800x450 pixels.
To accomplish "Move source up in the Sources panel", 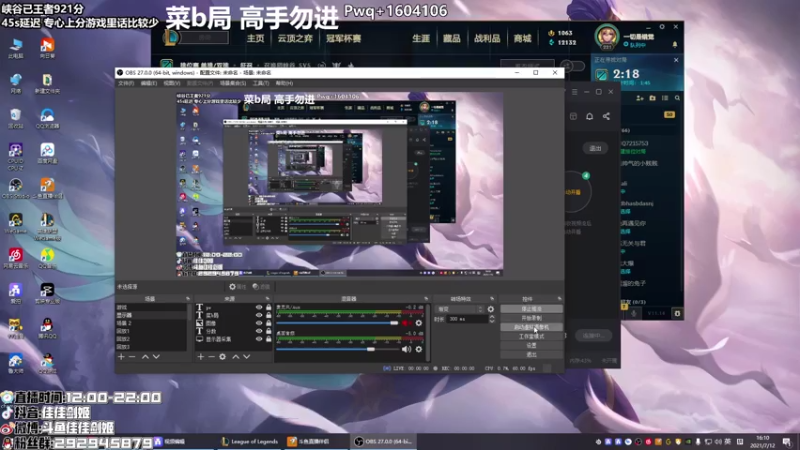I will (x=236, y=357).
